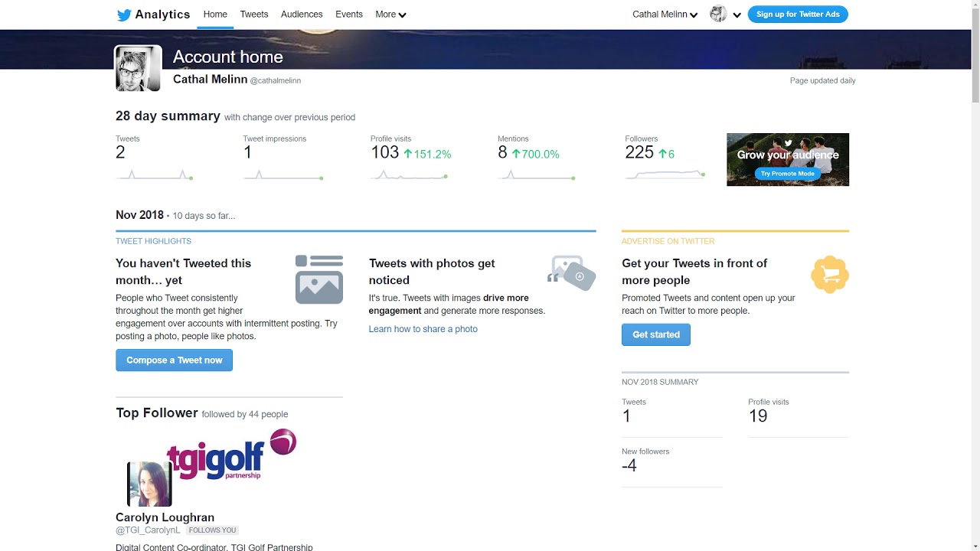Click the @TGI_CarolynL handle
Image resolution: width=980 pixels, height=551 pixels.
149,530
